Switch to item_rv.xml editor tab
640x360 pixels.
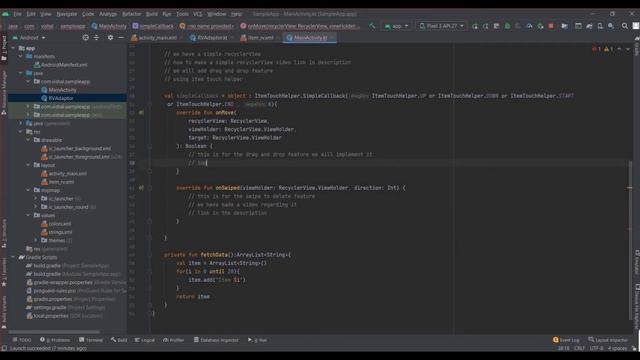pos(258,38)
